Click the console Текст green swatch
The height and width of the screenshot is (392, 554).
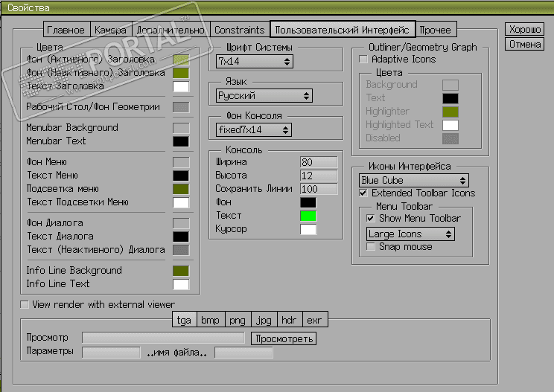[308, 216]
